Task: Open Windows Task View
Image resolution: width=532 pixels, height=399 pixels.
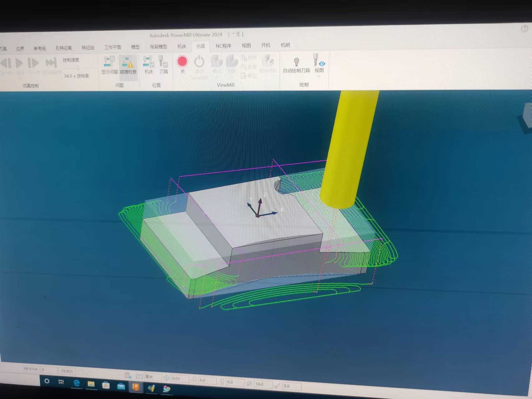Action: (61, 382)
